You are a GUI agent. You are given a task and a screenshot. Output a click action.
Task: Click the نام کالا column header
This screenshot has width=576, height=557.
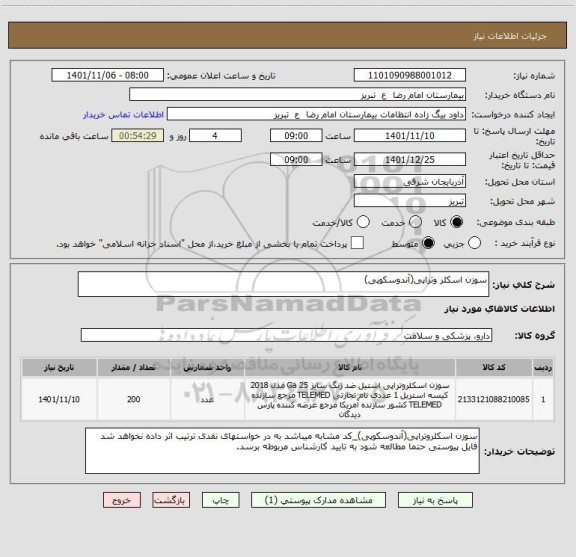(x=350, y=367)
